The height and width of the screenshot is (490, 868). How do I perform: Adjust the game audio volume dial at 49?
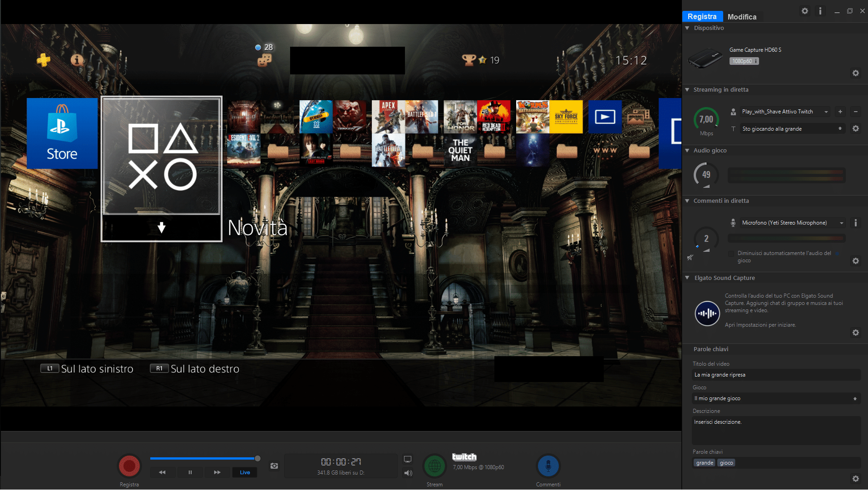click(706, 175)
